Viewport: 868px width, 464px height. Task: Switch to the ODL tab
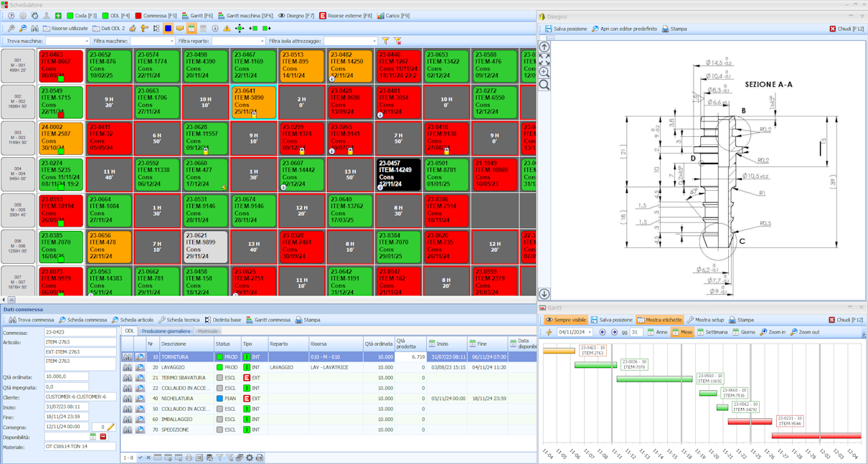point(129,331)
